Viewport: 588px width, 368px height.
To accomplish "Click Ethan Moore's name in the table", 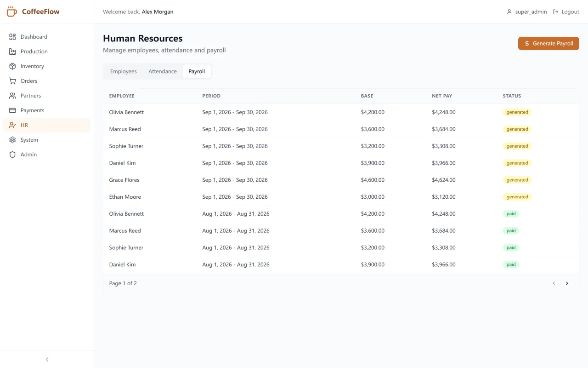I will click(x=125, y=197).
